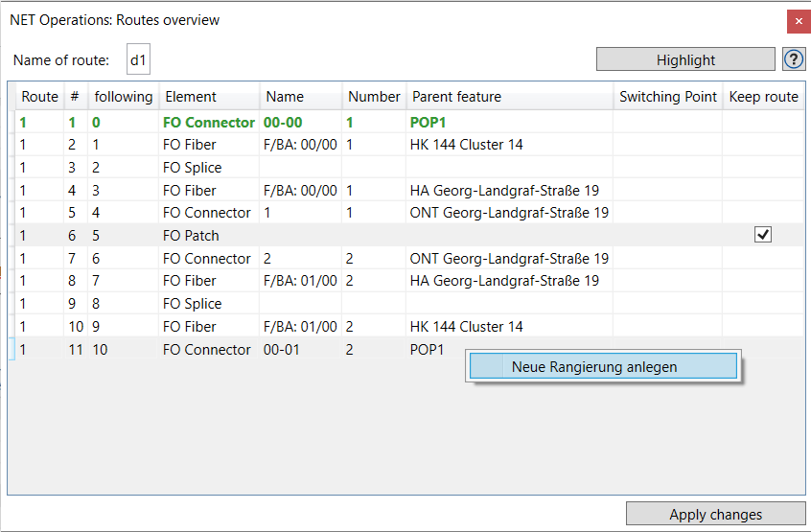Click the following column header
This screenshot has width=811, height=532.
(123, 97)
